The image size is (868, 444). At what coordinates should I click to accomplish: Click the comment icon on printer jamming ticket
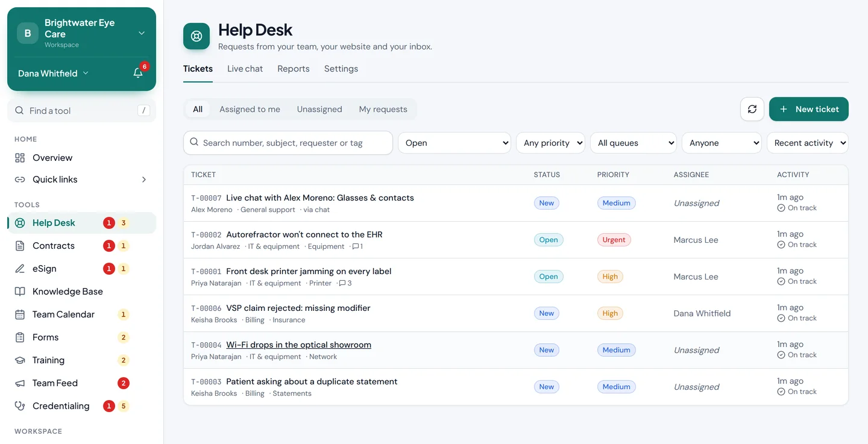click(342, 283)
